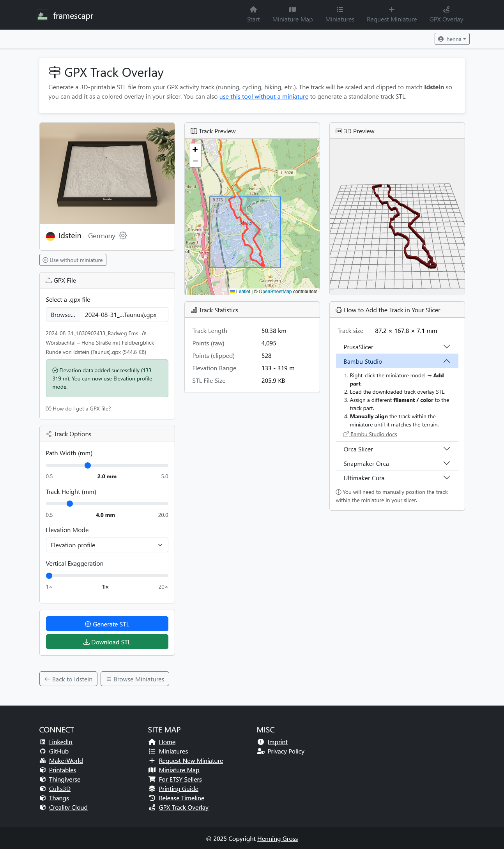The image size is (504, 849).
Task: Collapse the Bambu Studio section
Action: pyautogui.click(x=397, y=361)
